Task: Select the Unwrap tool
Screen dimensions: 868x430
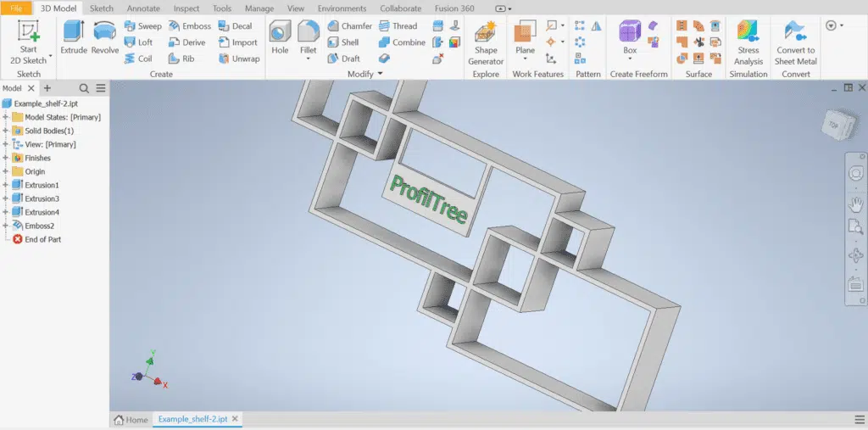Action: pos(239,59)
